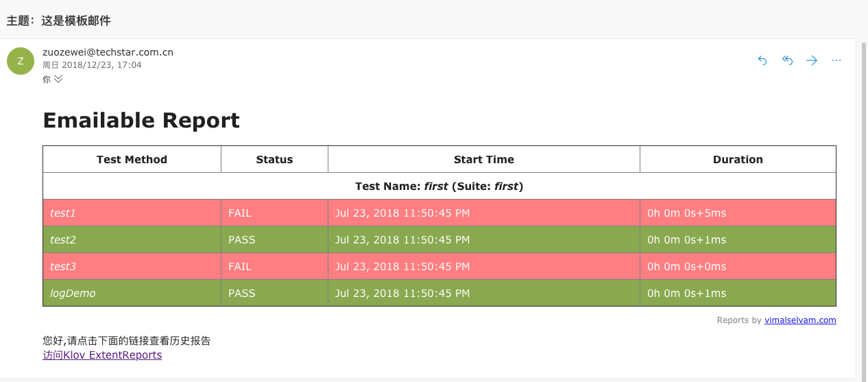Viewport: 868px width, 382px height.
Task: Click the Reports by label
Action: pos(739,320)
